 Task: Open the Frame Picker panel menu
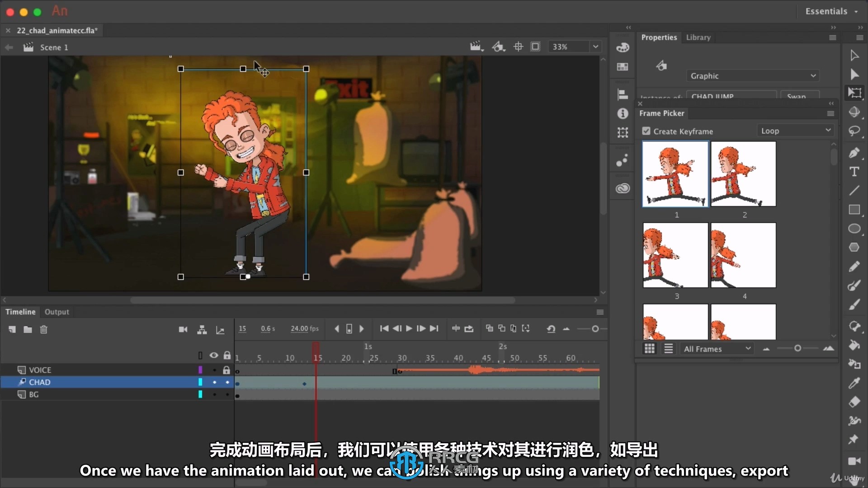(x=830, y=113)
